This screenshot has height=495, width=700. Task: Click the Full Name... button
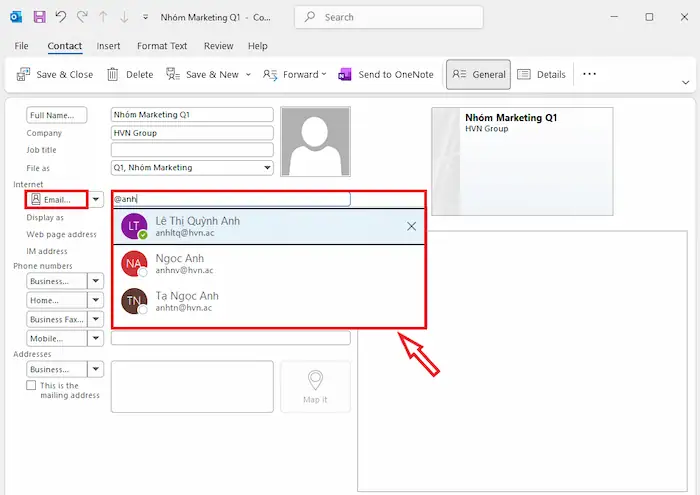(57, 115)
